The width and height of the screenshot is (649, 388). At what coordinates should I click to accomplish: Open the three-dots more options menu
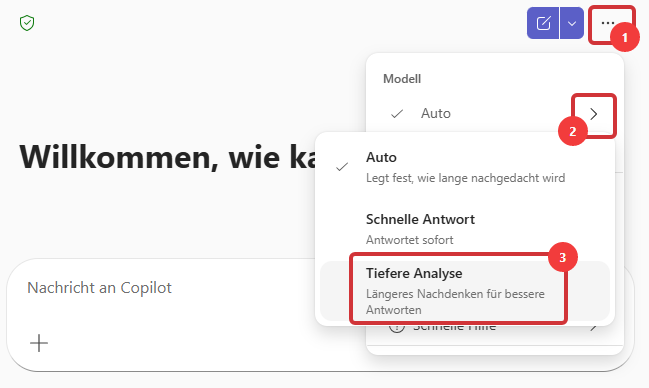click(x=608, y=23)
